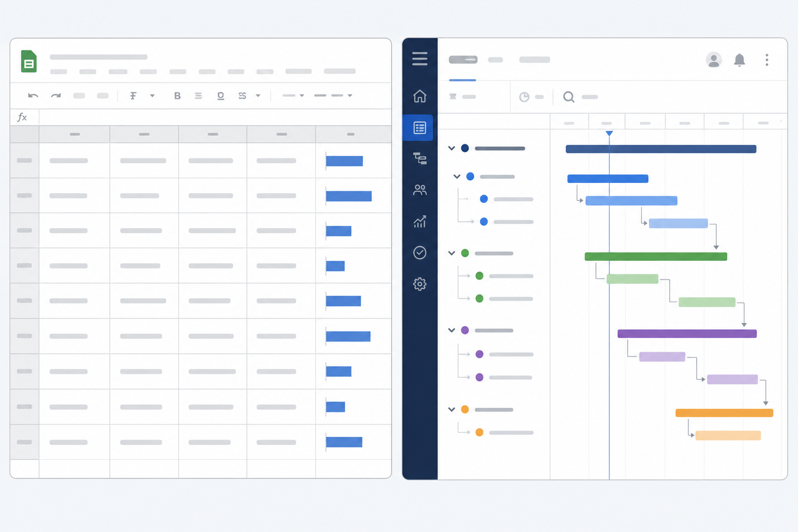Open notifications bell
The height and width of the screenshot is (532, 798).
pos(739,60)
